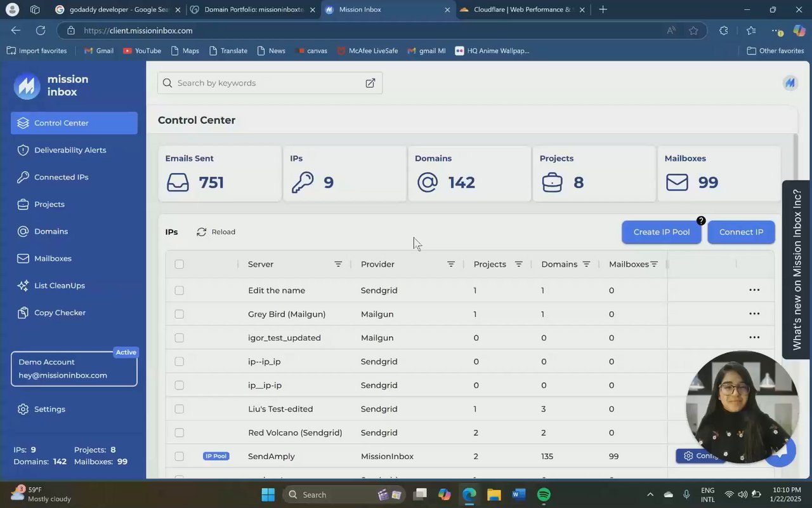
Task: Open Settings gear in sidebar
Action: pyautogui.click(x=23, y=410)
